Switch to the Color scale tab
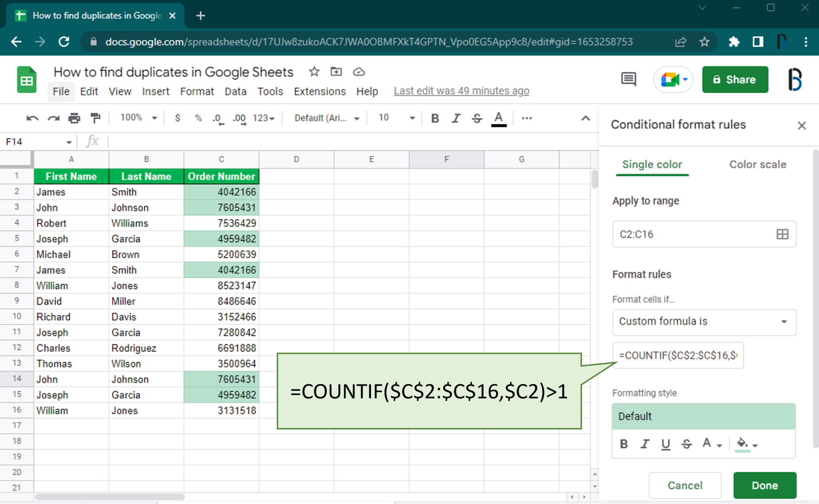Image resolution: width=819 pixels, height=504 pixels. [757, 164]
